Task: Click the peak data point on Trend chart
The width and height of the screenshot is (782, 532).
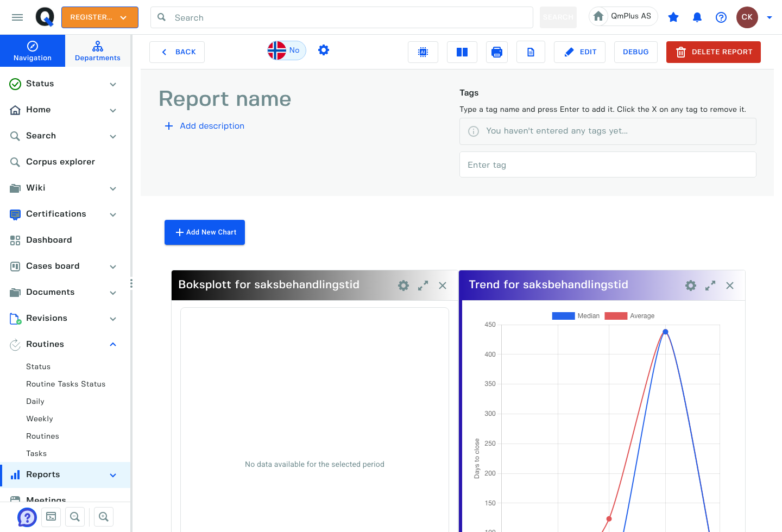Action: (665, 332)
